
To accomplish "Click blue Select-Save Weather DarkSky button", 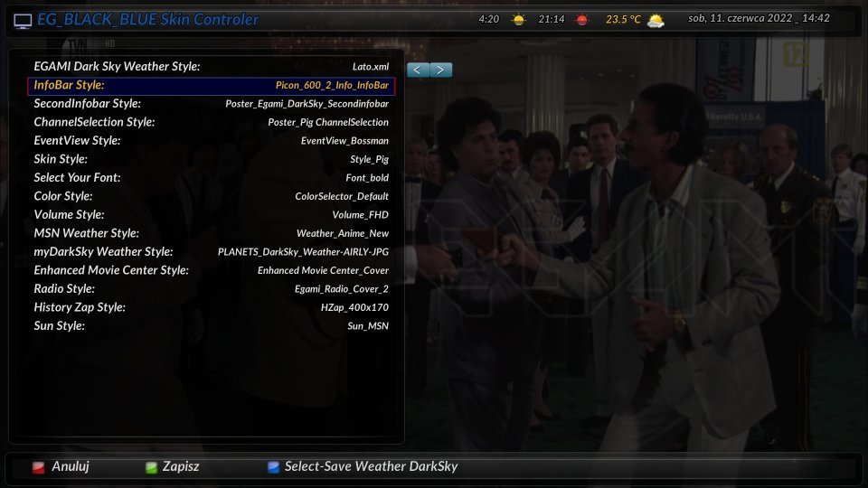I will (363, 466).
